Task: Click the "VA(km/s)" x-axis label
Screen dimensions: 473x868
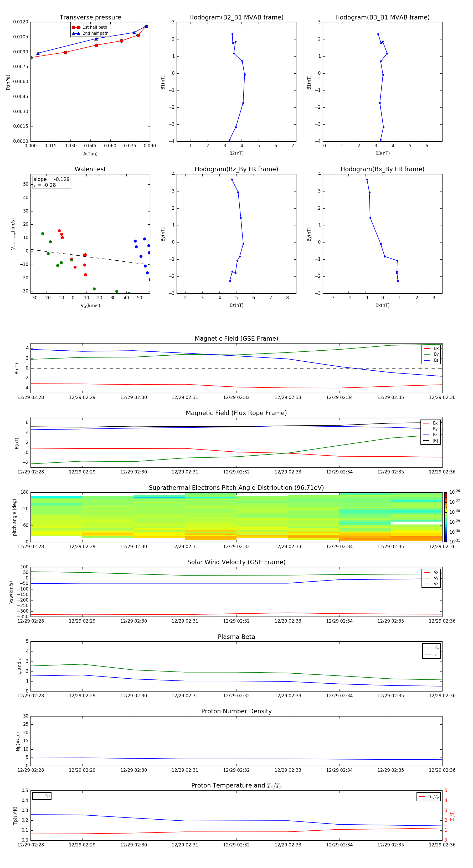Action: click(x=90, y=306)
